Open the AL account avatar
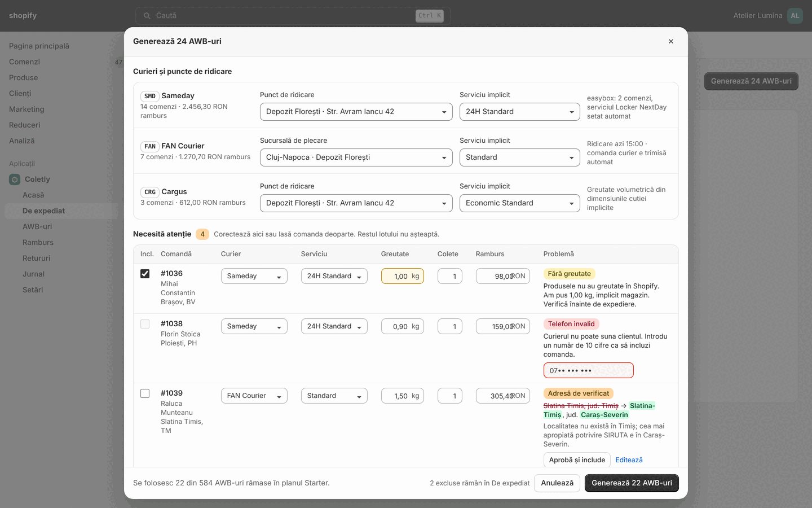Screen dimensions: 812x508 click(795, 16)
